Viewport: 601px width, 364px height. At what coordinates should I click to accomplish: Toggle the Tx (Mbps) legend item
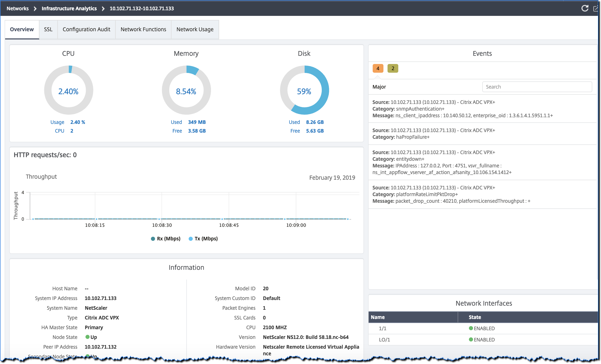click(x=203, y=239)
